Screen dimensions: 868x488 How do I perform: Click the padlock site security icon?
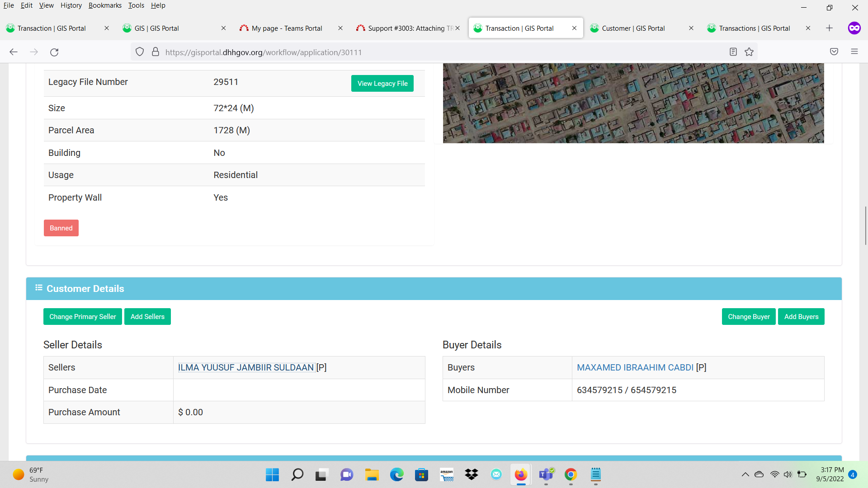[156, 52]
